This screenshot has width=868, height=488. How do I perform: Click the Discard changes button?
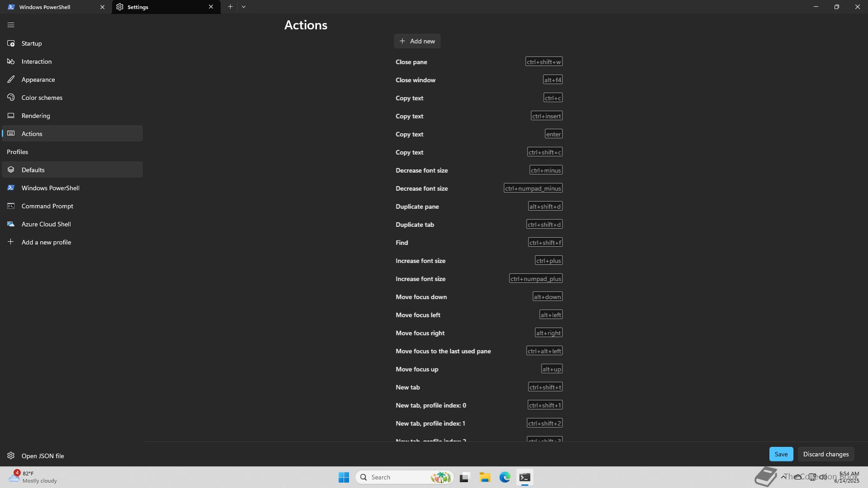(826, 454)
